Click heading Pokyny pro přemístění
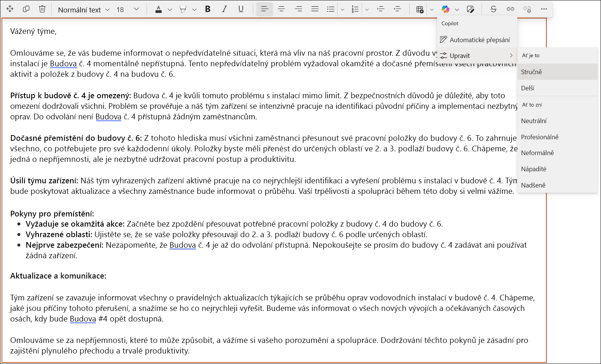 pyautogui.click(x=52, y=214)
